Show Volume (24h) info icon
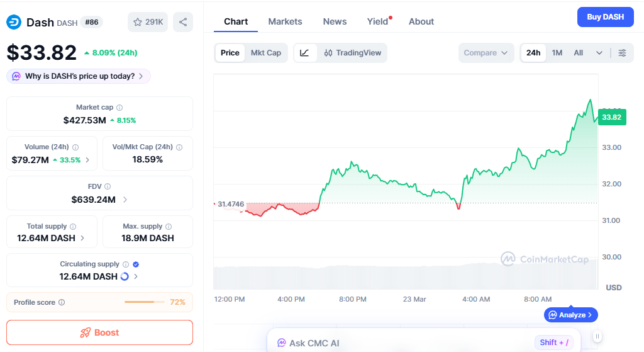The image size is (644, 352). click(75, 147)
